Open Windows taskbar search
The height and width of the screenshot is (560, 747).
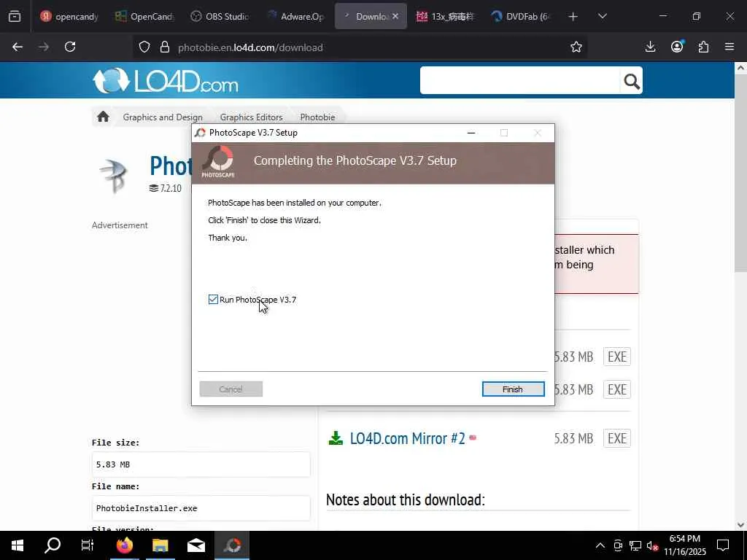[53, 545]
